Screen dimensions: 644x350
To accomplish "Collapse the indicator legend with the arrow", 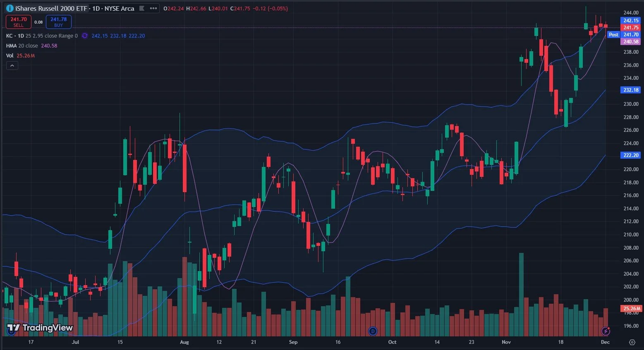I will click(x=12, y=65).
